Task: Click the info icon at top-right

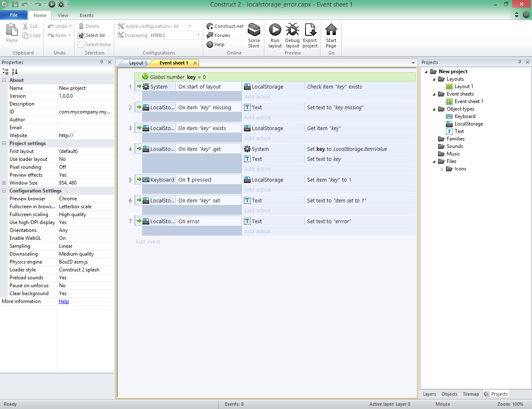Action: [526, 15]
